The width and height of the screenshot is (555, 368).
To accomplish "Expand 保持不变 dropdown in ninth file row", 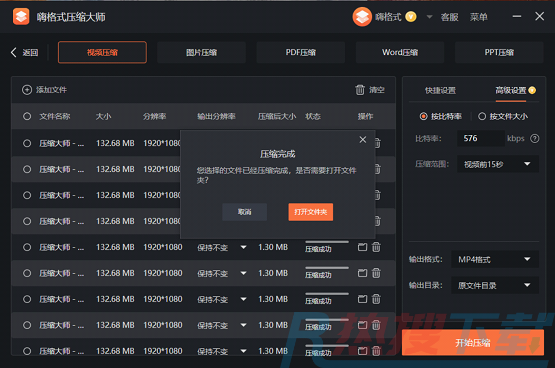I will click(244, 351).
